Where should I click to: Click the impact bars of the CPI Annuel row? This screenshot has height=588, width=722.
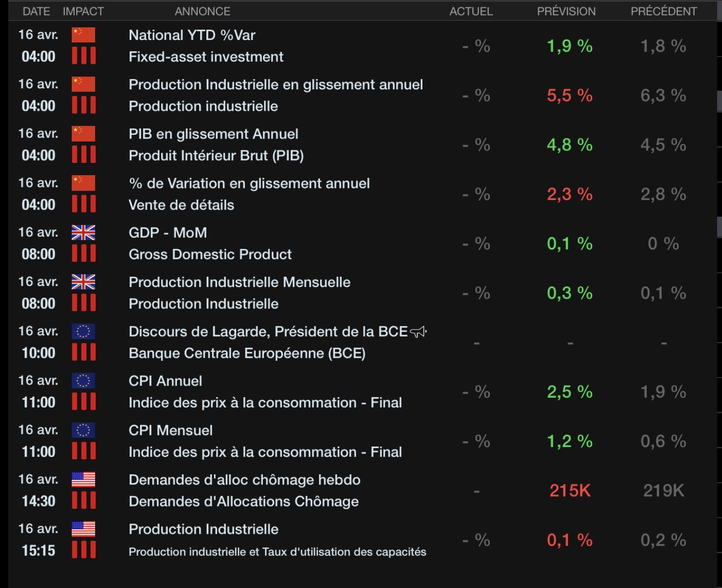(x=84, y=401)
